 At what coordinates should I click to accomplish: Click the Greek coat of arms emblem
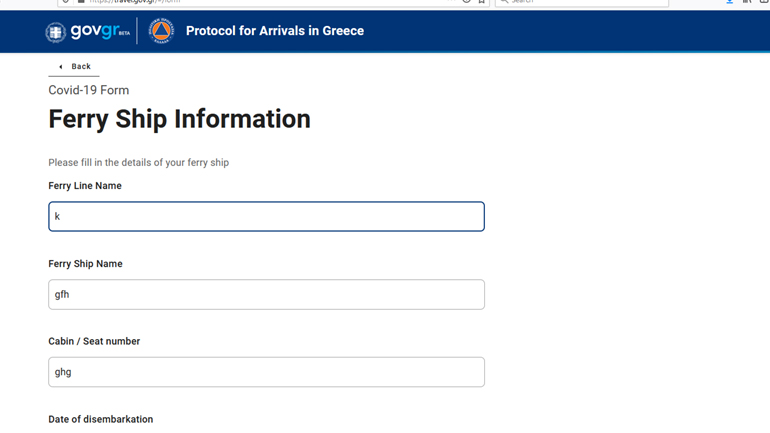55,32
